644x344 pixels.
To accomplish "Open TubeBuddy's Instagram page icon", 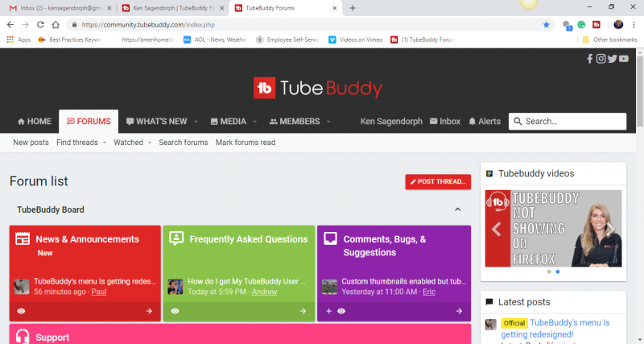I will tap(601, 59).
